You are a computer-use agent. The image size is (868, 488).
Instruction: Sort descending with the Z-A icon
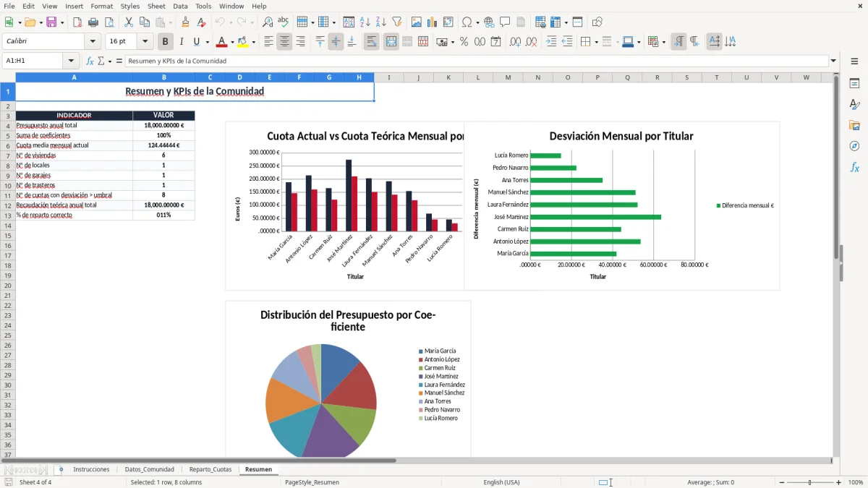click(x=381, y=22)
